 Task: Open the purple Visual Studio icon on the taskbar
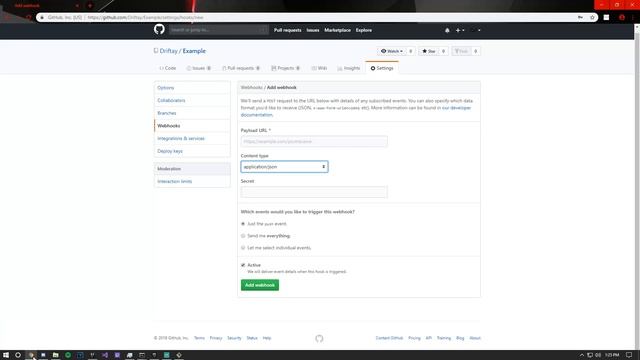click(105, 355)
